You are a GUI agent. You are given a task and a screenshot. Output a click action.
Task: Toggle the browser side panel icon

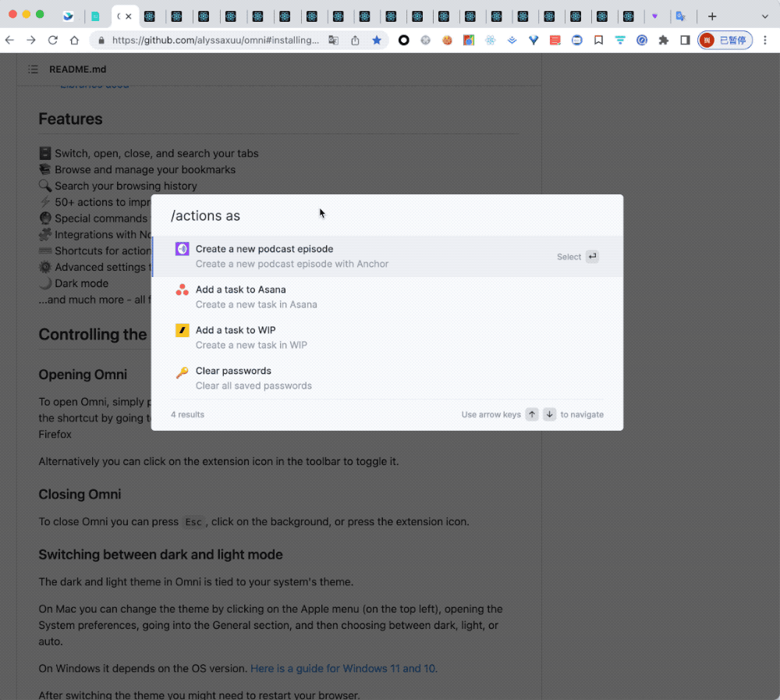coord(685,40)
